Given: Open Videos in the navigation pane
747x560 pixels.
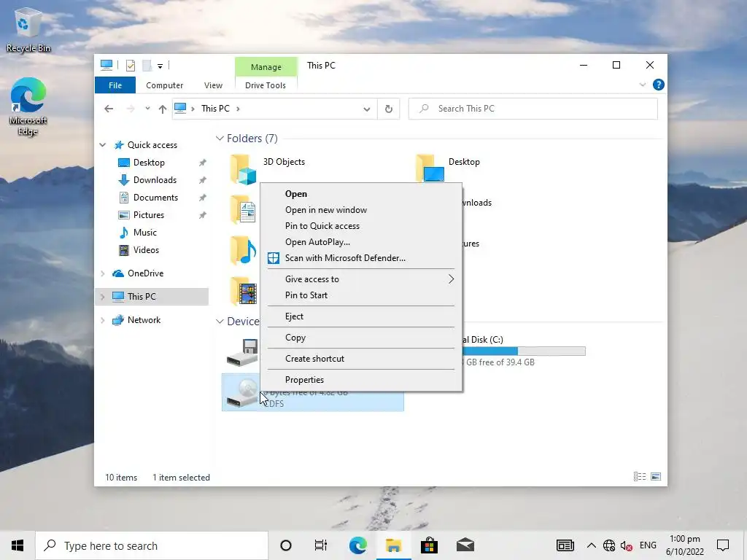Looking at the screenshot, I should pyautogui.click(x=139, y=250).
